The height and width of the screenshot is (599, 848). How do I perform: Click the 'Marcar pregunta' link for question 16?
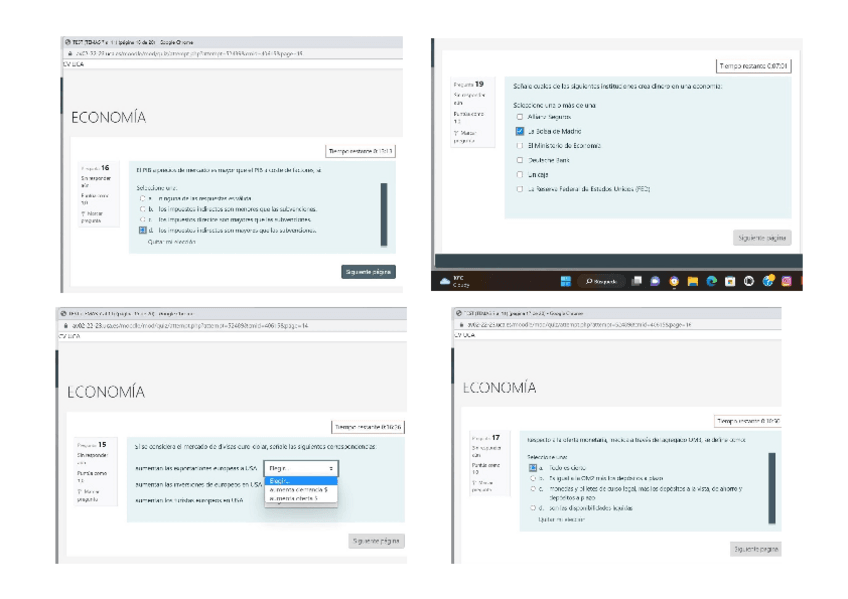coord(92,217)
